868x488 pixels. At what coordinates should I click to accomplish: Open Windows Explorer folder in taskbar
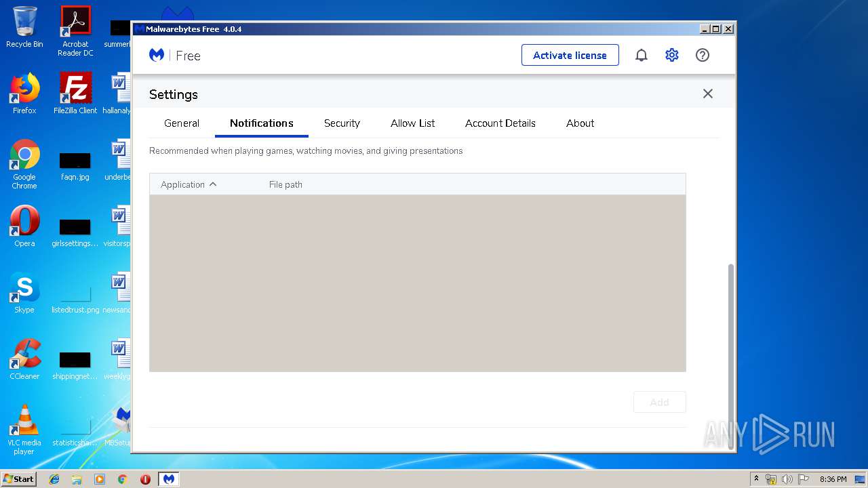(x=77, y=479)
